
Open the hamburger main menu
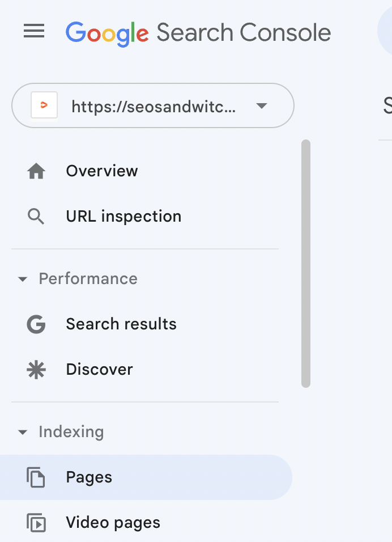34,32
